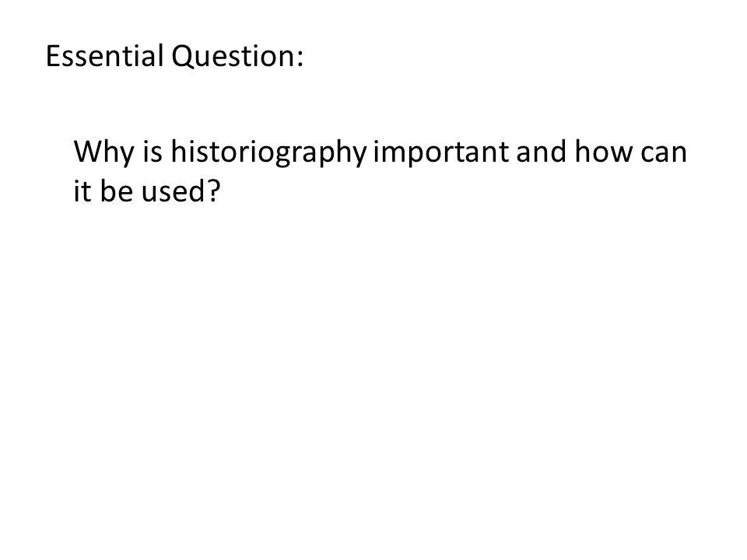Click the letter "y" ending "historiography"
Viewport: 747px width, 560px height.
(x=359, y=156)
